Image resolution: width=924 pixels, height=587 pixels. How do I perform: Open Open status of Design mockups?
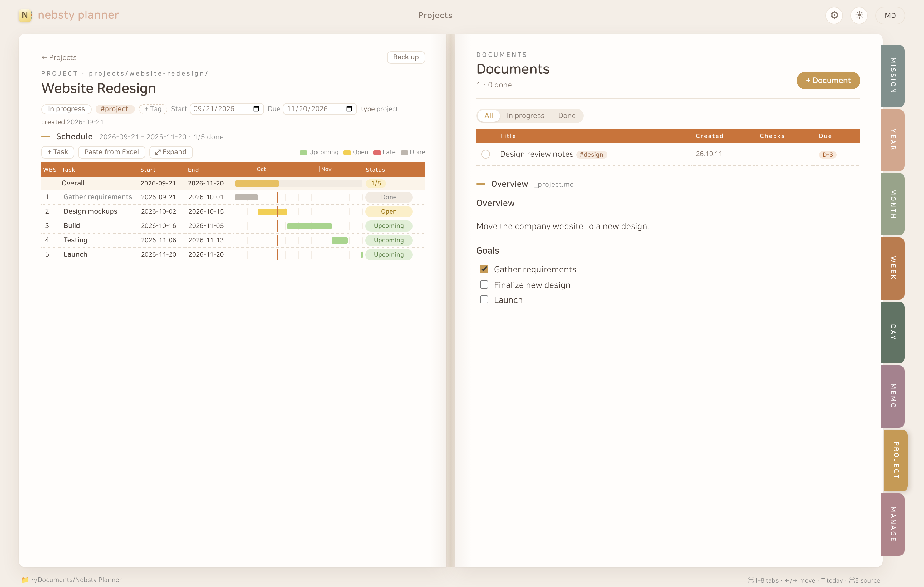coord(389,211)
